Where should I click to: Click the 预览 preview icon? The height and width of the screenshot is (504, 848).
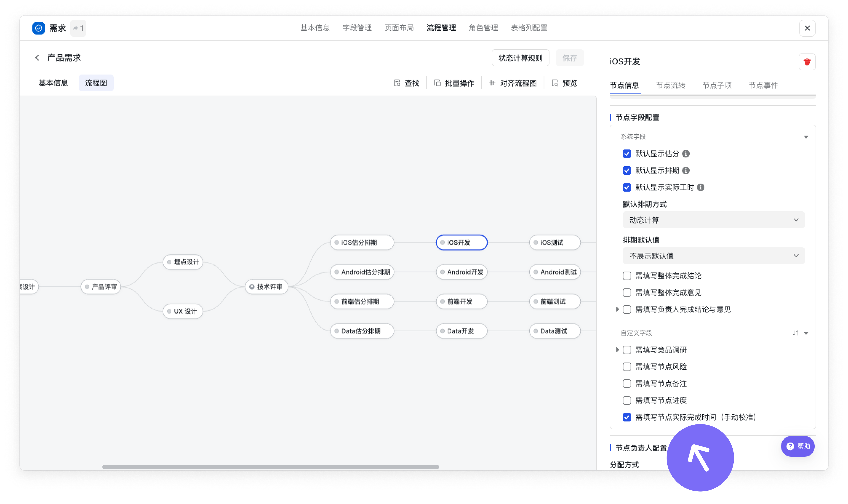[x=555, y=83]
